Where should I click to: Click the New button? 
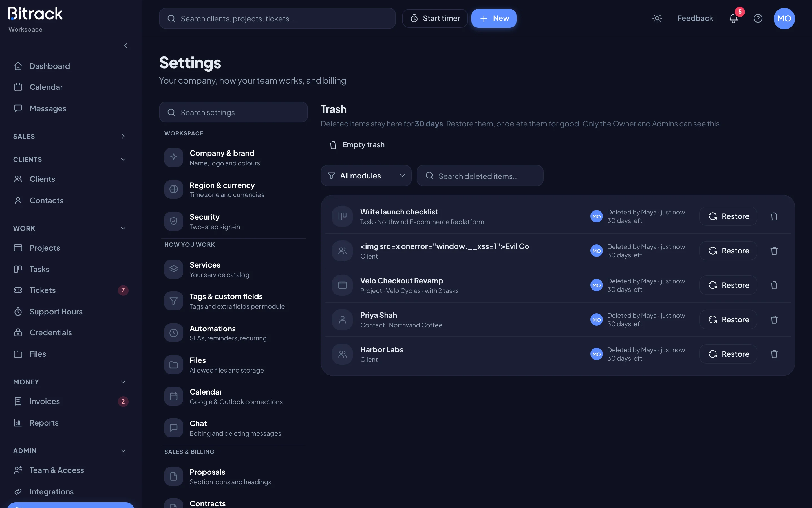tap(494, 18)
